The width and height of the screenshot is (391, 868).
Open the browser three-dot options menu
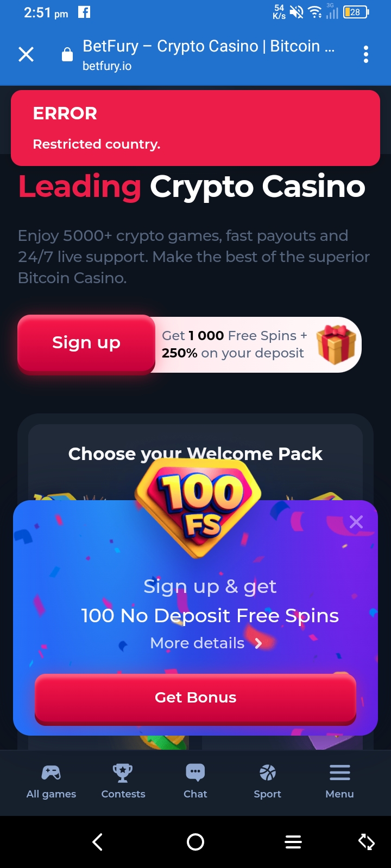point(366,54)
